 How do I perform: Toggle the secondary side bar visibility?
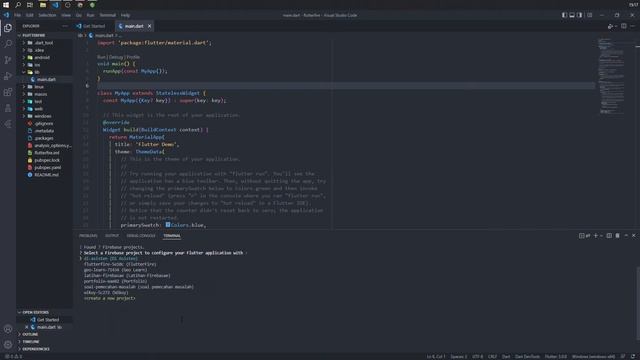tap(580, 15)
